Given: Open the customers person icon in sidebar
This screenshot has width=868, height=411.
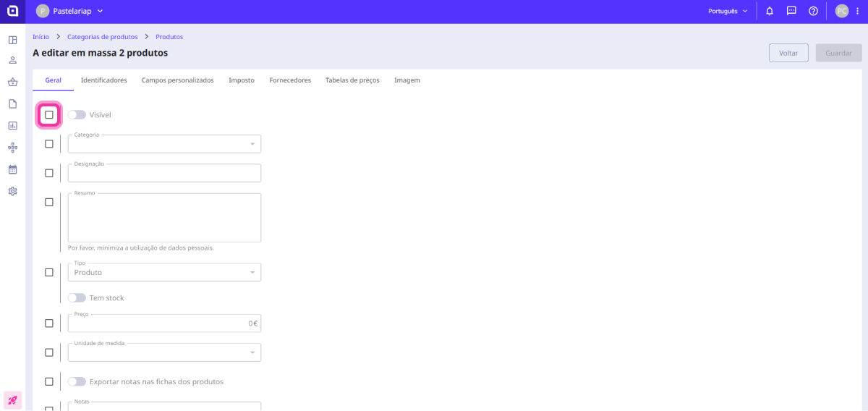Looking at the screenshot, I should pos(12,61).
